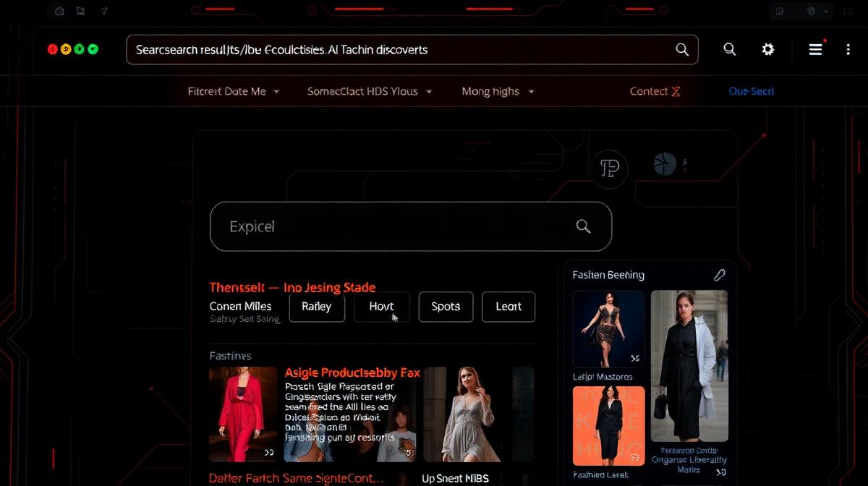This screenshot has width=868, height=486.
Task: Click the circular TP logo badge
Action: pos(610,169)
